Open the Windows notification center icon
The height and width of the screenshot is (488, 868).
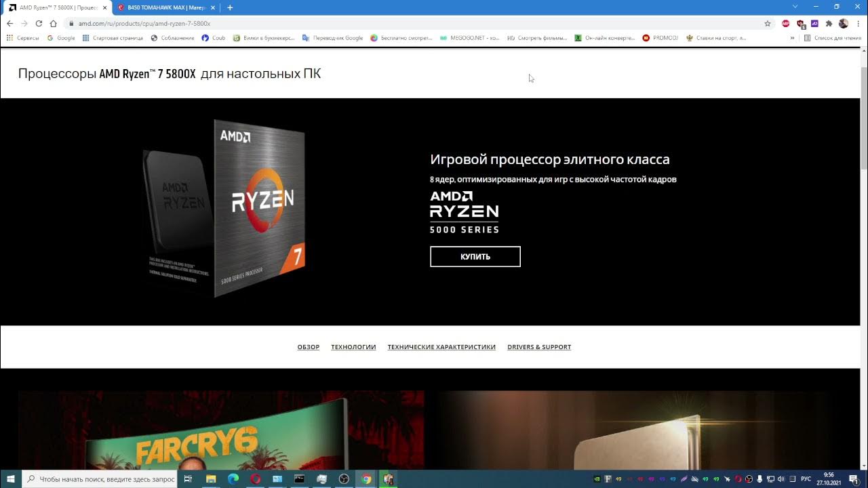click(x=854, y=479)
